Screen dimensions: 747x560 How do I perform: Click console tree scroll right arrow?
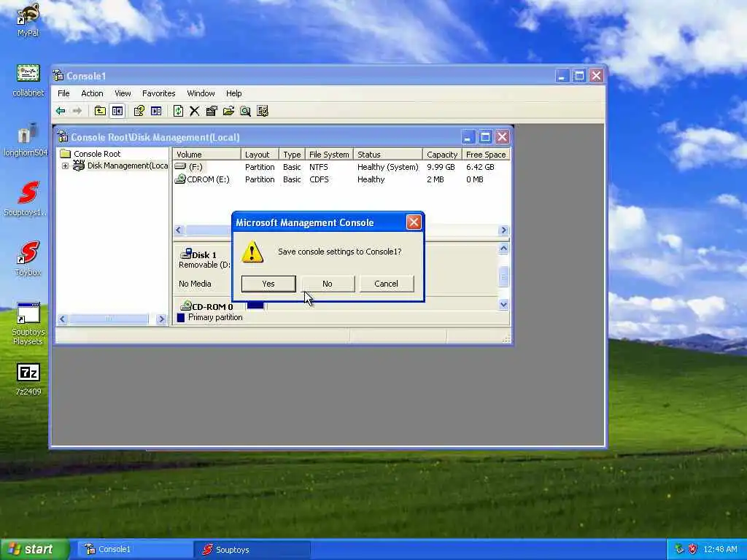(x=161, y=319)
